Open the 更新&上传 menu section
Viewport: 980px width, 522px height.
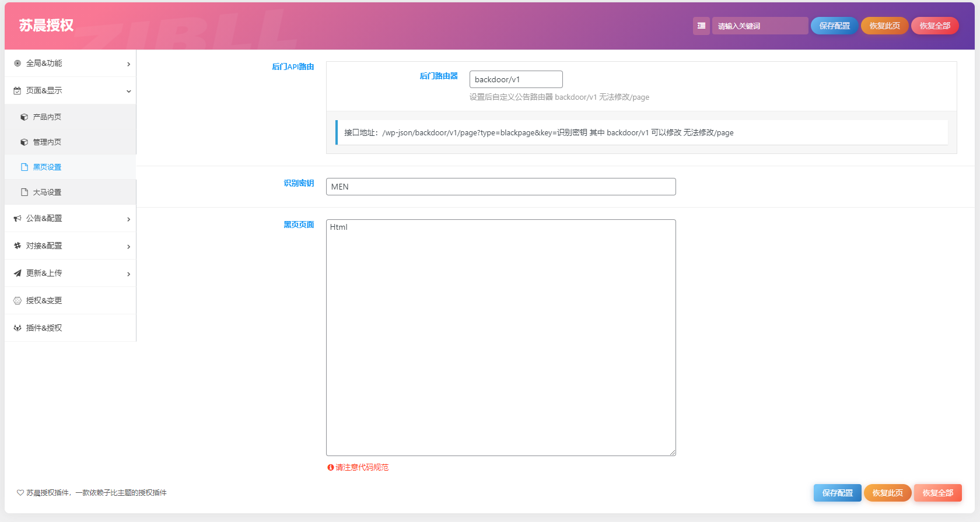coord(70,273)
